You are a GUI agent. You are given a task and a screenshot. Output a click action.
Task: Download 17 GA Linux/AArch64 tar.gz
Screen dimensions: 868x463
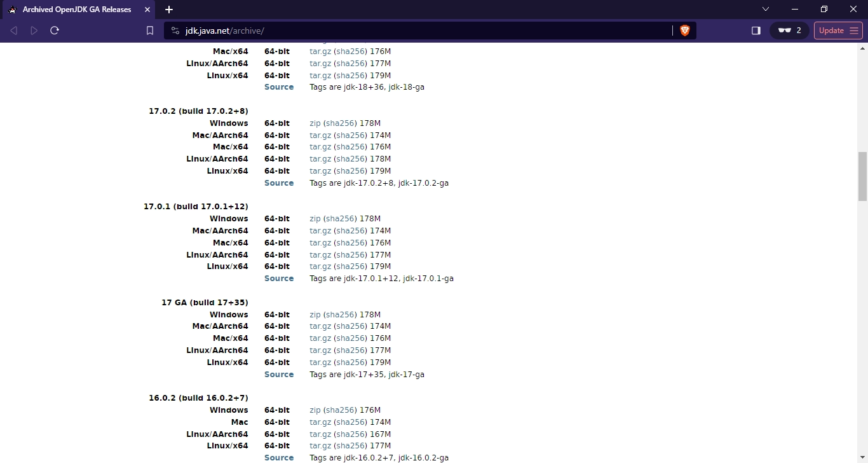tap(320, 350)
